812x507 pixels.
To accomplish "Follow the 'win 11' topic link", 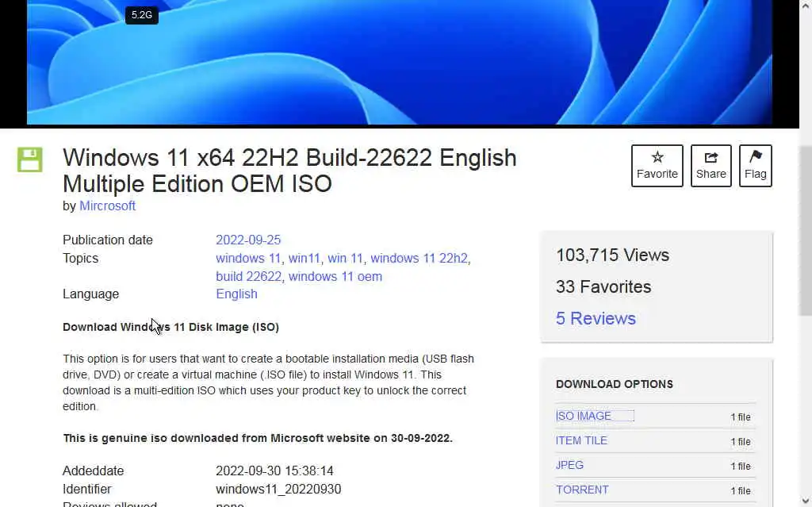I will (345, 258).
